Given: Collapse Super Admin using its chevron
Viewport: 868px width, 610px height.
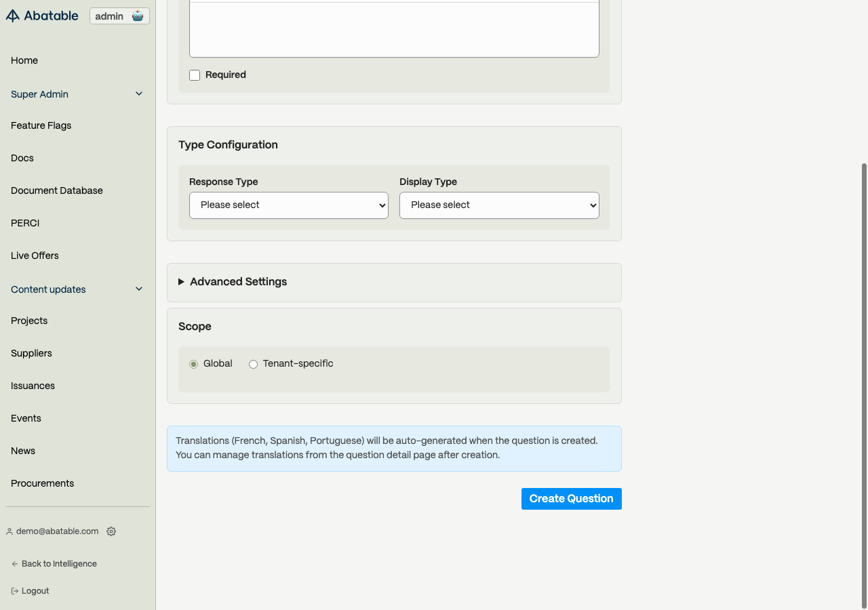Looking at the screenshot, I should [x=139, y=94].
